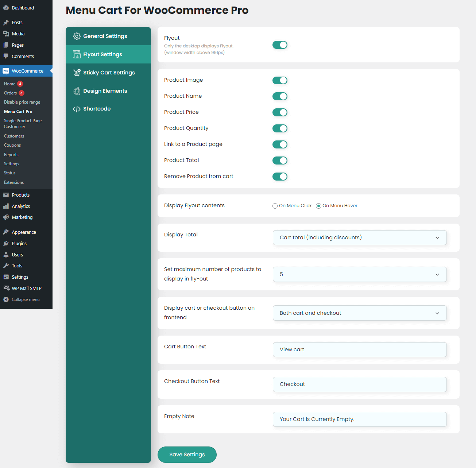Image resolution: width=476 pixels, height=468 pixels.
Task: Open the Shortcode tab
Action: pyautogui.click(x=108, y=109)
